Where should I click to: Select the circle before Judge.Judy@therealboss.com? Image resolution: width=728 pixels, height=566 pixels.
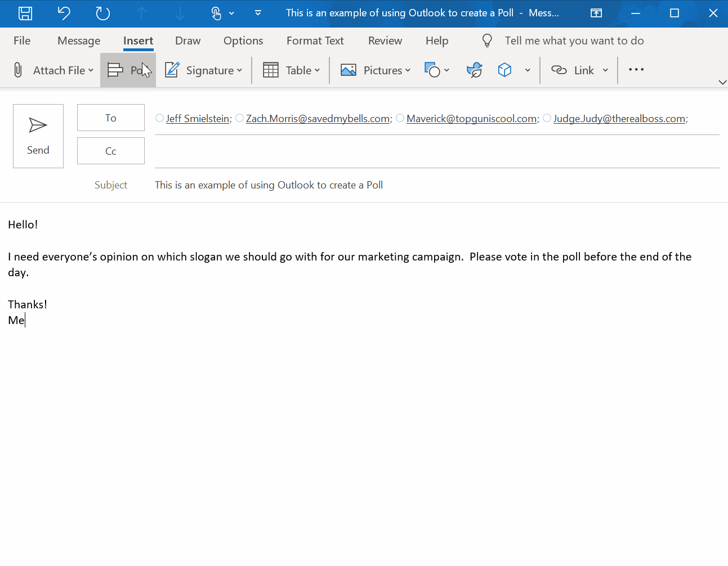[x=547, y=118]
